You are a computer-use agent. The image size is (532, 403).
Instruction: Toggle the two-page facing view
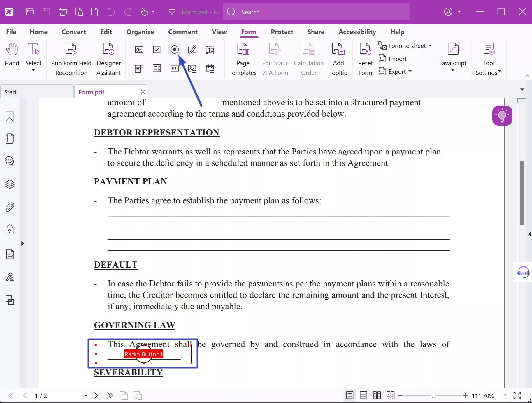point(377,395)
